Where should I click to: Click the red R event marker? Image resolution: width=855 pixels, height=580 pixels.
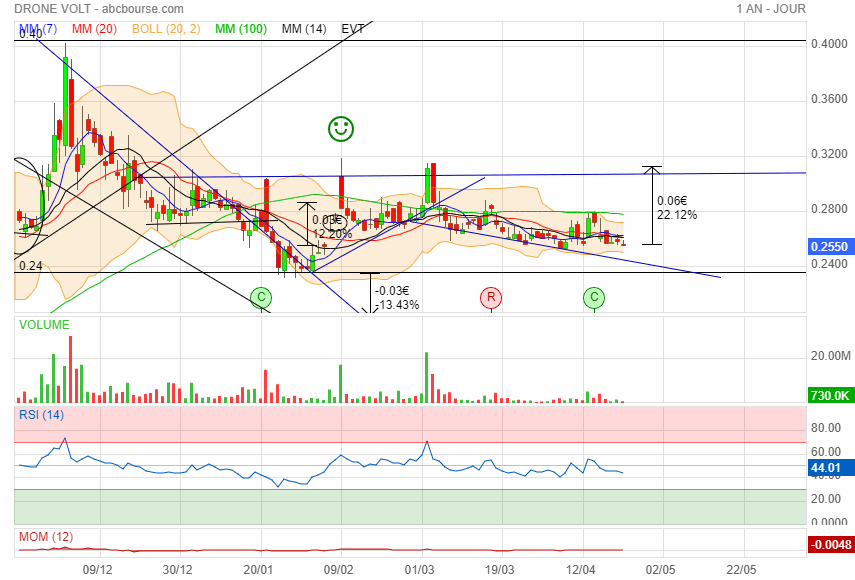(491, 298)
